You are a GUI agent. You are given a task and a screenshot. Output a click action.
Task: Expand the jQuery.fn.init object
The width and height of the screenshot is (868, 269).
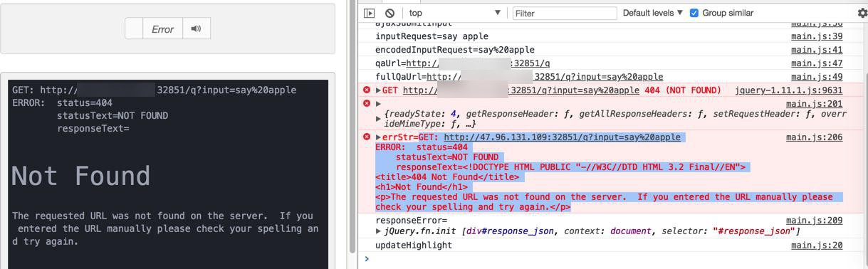[x=379, y=231]
